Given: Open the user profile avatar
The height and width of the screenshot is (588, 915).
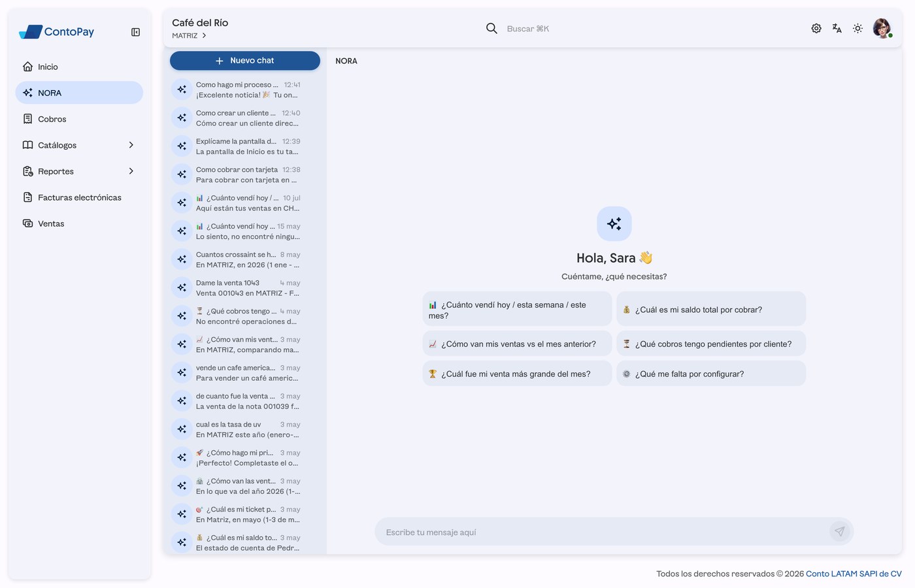Looking at the screenshot, I should tap(882, 28).
